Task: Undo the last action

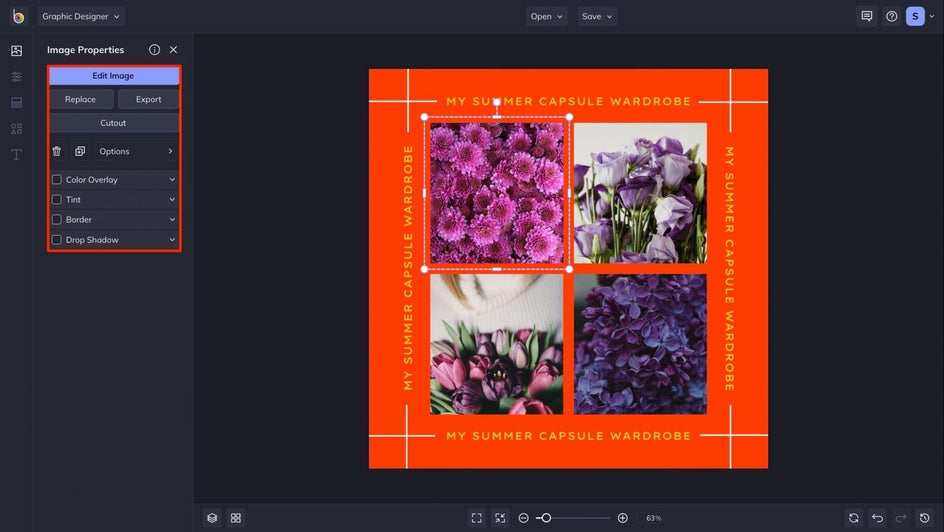Action: [877, 518]
